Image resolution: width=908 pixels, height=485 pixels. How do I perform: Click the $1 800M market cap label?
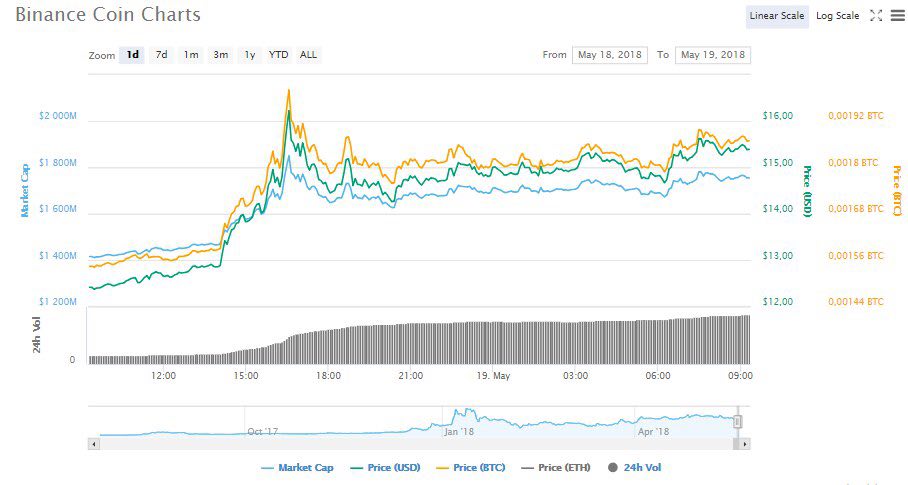pos(58,163)
